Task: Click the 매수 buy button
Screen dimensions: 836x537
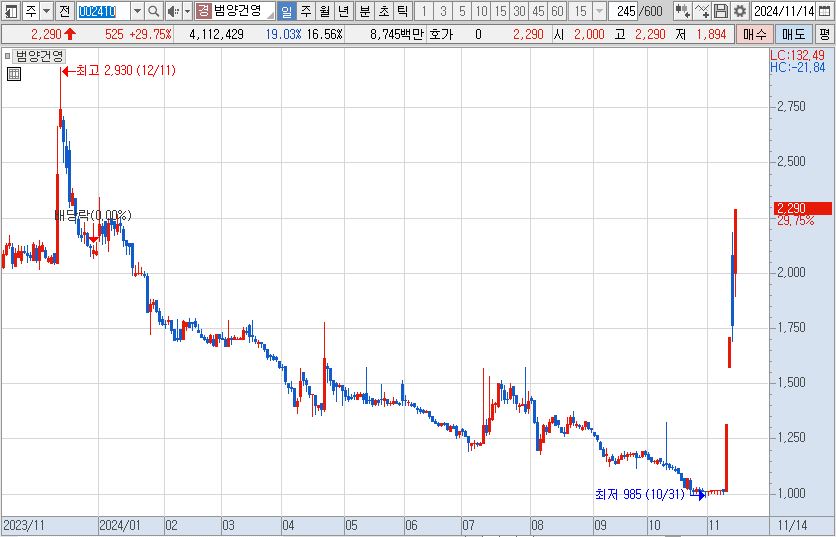Action: click(x=754, y=35)
